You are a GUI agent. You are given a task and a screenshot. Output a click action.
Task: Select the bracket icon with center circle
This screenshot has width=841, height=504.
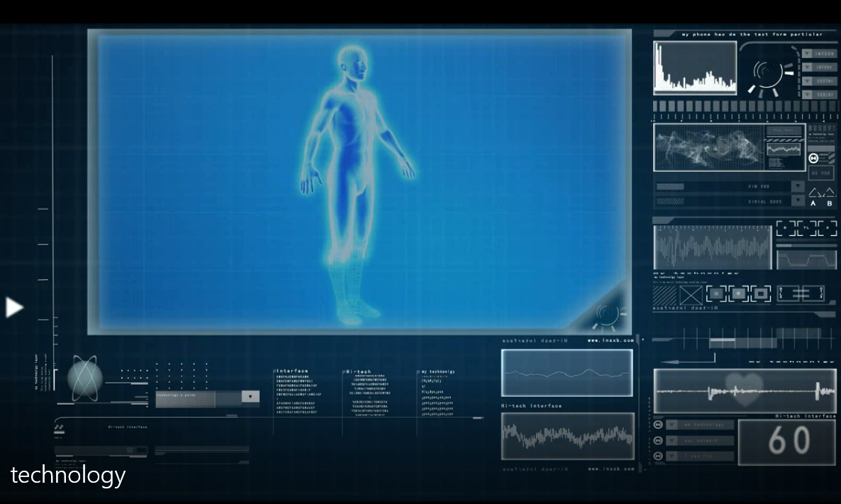tap(739, 293)
